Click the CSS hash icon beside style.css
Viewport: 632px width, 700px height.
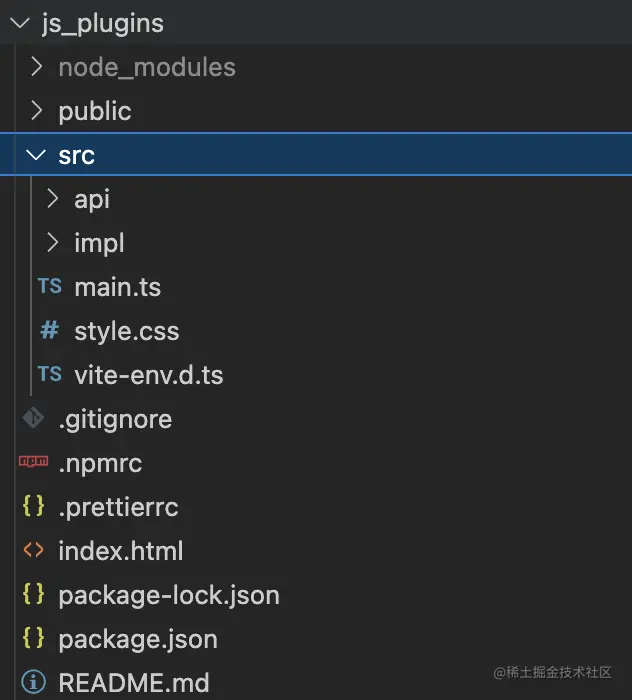[x=49, y=331]
